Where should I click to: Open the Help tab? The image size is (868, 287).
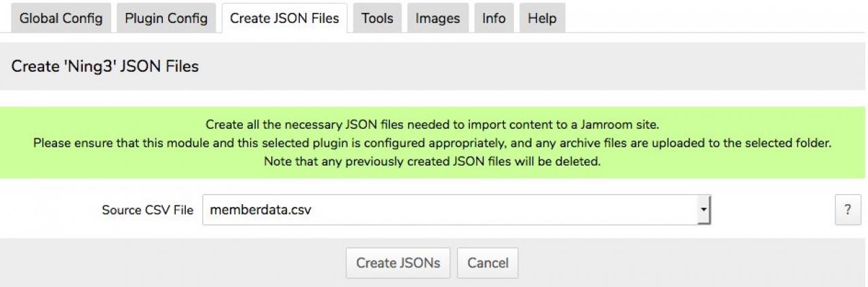[542, 18]
